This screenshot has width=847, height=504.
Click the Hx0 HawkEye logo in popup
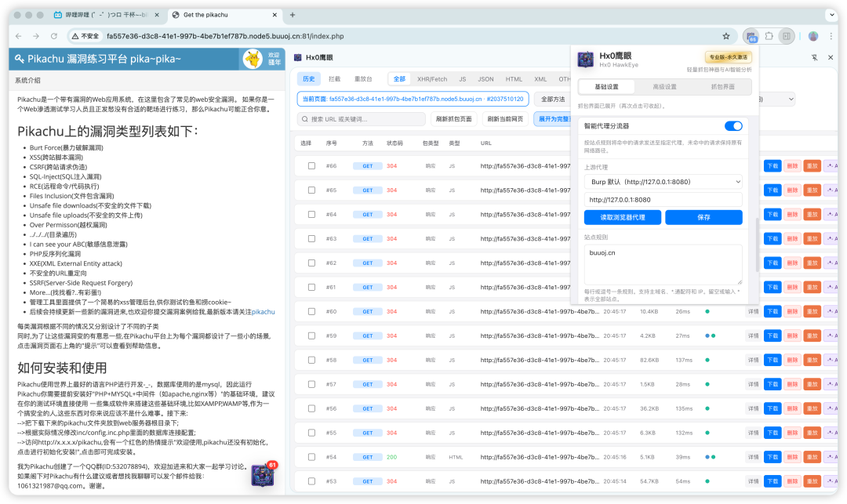coord(586,60)
